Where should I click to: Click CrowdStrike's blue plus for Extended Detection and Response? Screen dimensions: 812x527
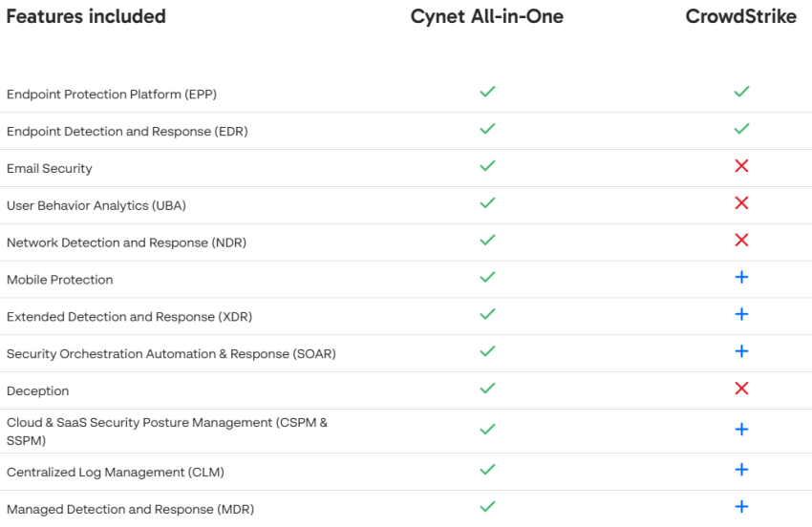tap(741, 314)
